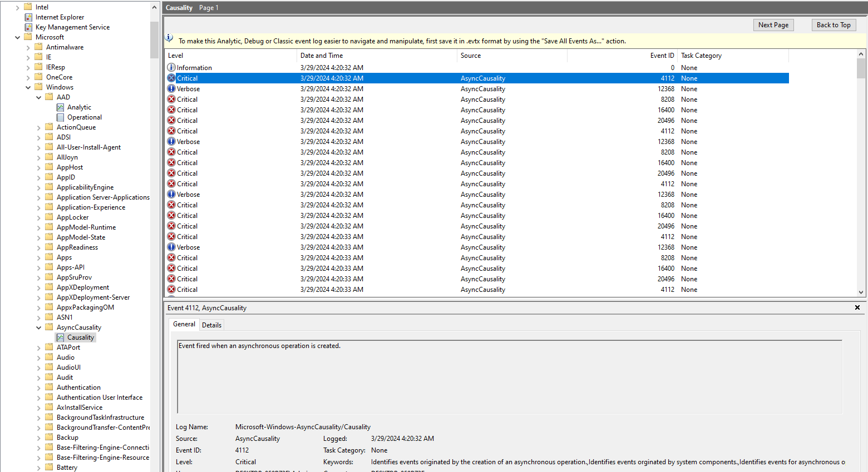Click the Back to Top button

(834, 24)
